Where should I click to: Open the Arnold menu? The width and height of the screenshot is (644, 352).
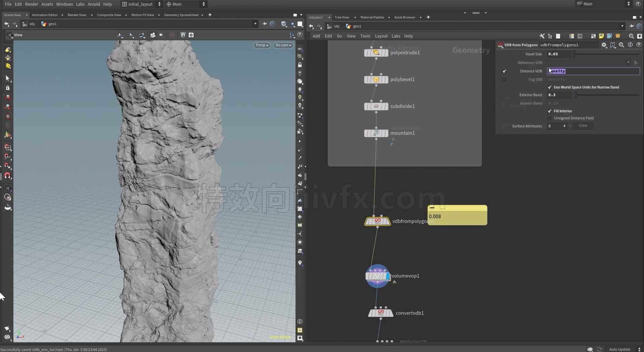click(94, 4)
